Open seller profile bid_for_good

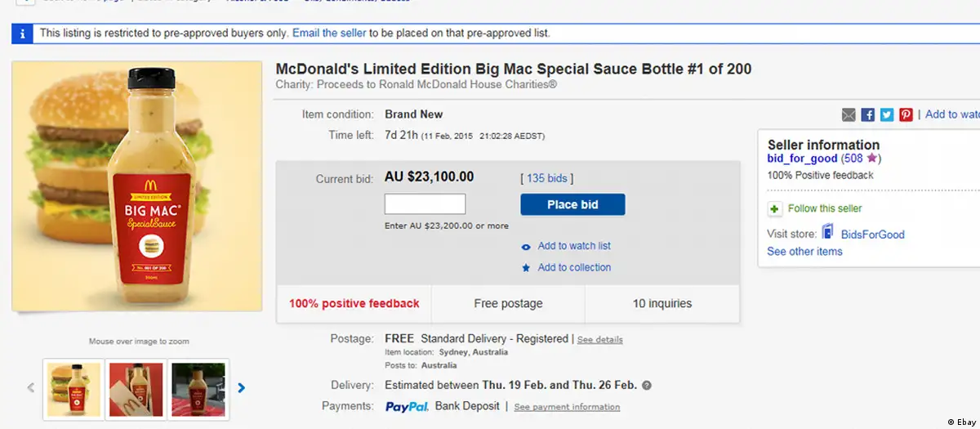pyautogui.click(x=802, y=159)
